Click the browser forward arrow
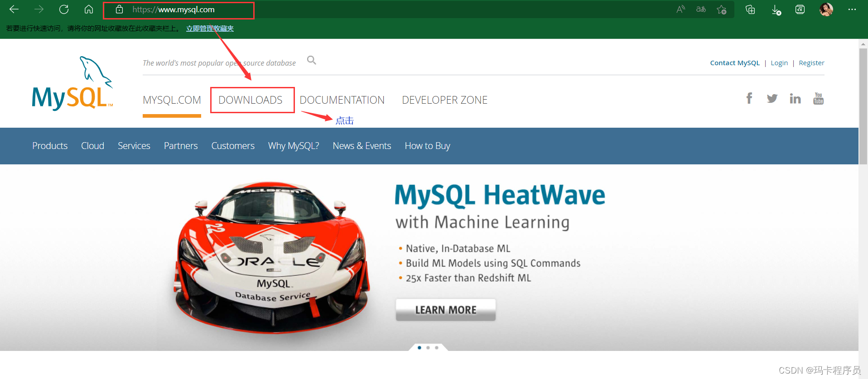This screenshot has height=379, width=868. [39, 9]
